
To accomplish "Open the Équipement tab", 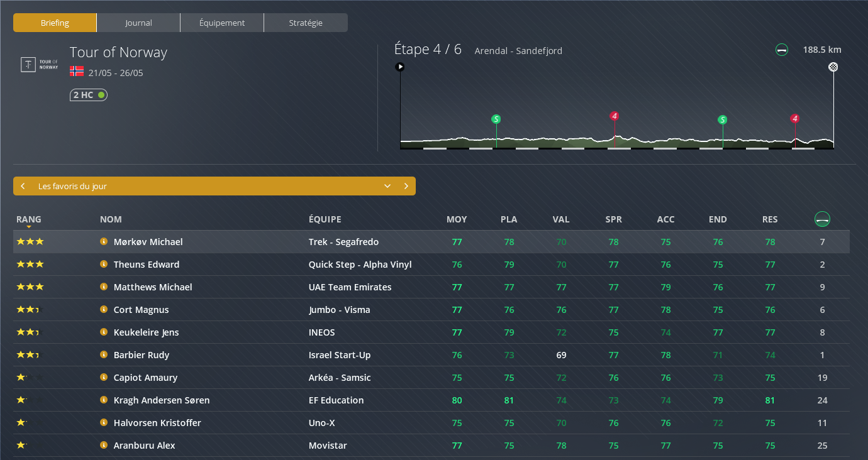I will click(222, 23).
